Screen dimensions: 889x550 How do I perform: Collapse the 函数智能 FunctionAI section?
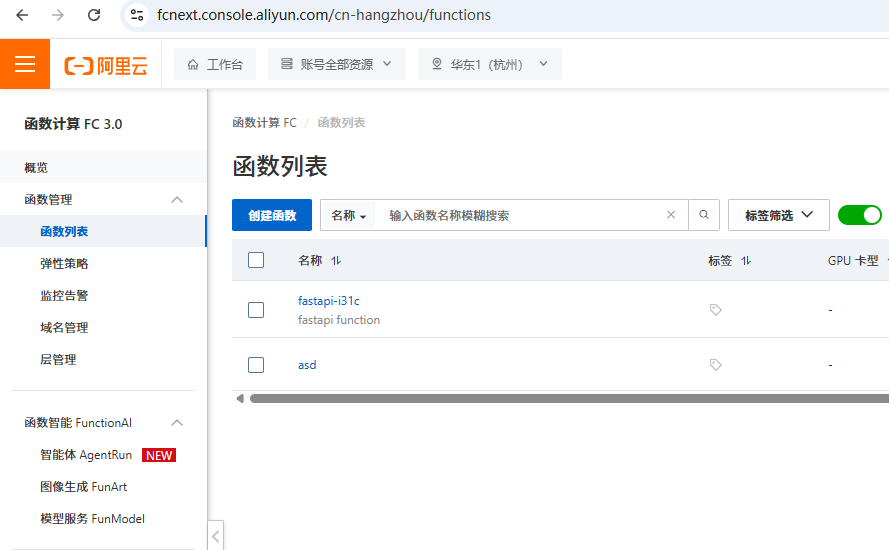177,423
